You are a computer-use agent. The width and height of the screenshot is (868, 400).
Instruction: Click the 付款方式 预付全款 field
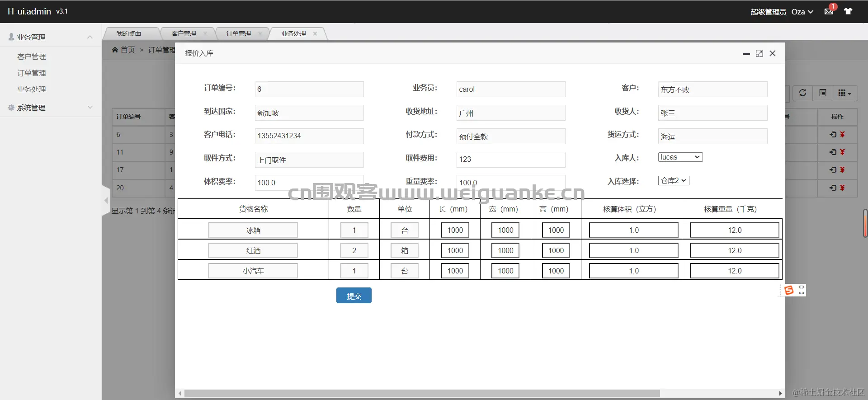pyautogui.click(x=511, y=136)
